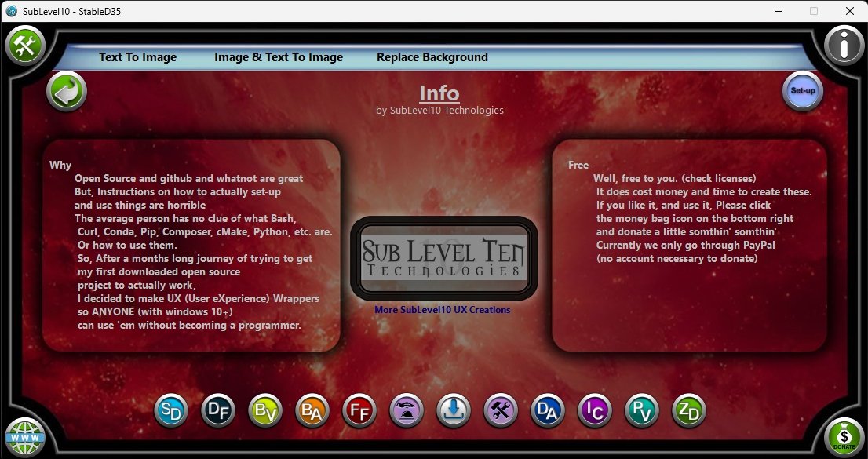Open the orange BA app icon

[x=312, y=410]
